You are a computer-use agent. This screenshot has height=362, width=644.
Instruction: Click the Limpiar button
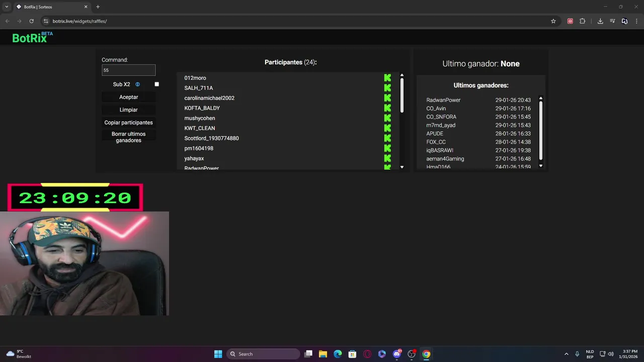(129, 110)
